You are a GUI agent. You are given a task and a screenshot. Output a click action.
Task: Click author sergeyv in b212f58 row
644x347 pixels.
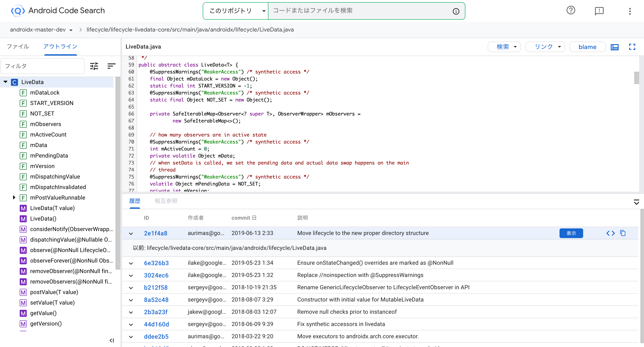click(207, 287)
